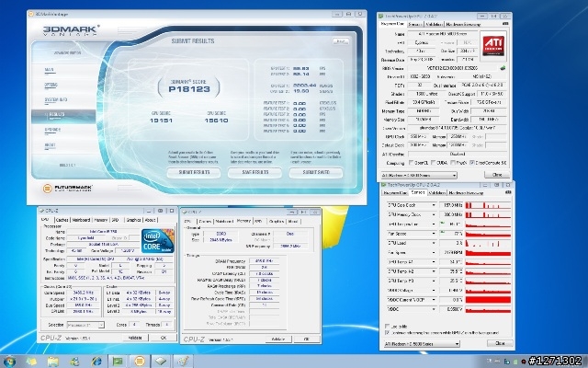Expand the GPU Memory Clock sensor dropdown
588x368 pixels.
pos(434,214)
